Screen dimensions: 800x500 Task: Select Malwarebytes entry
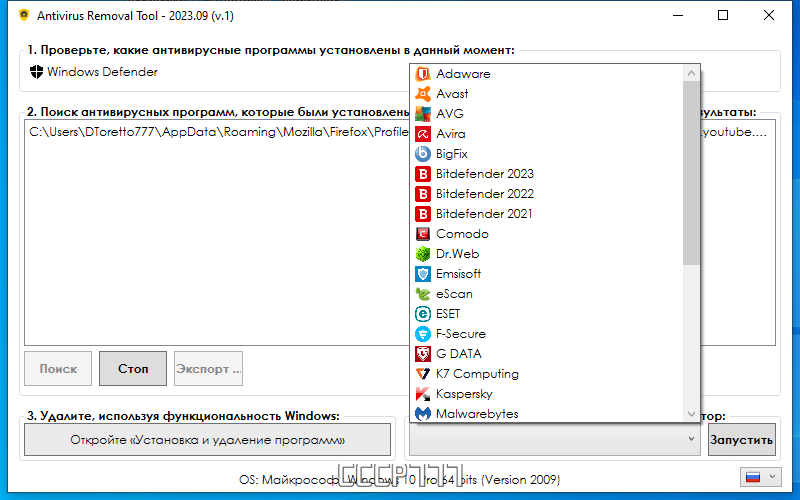[x=546, y=414]
